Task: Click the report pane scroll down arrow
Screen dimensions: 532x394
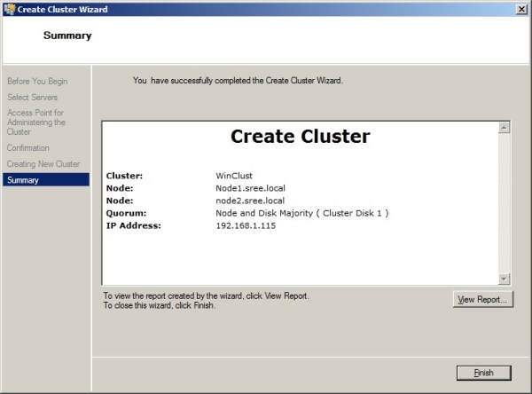Action: click(x=505, y=279)
